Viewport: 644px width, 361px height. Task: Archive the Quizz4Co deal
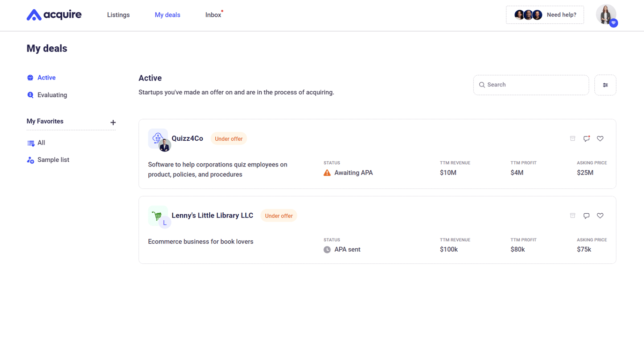tap(572, 138)
